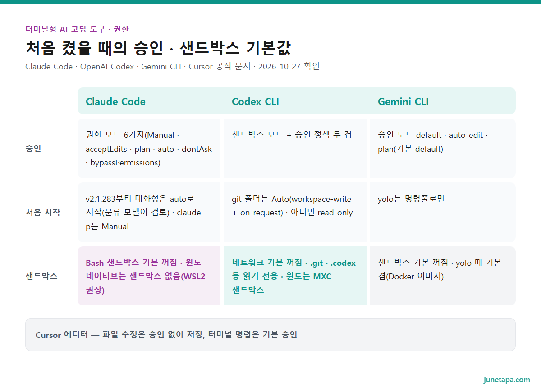This screenshot has height=392, width=541.
Task: Click the heading '처음 켰을 때의 승인 · 샌드박스 기본값'
Action: pos(158,48)
